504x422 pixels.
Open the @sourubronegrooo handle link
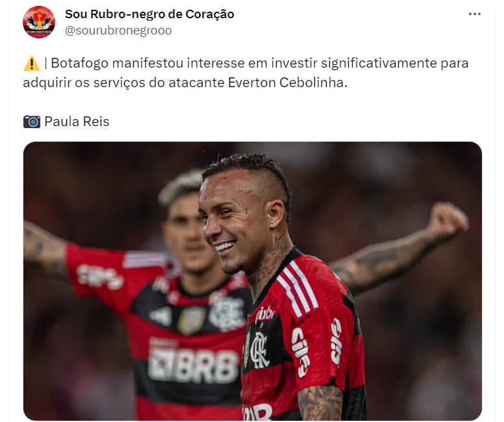pyautogui.click(x=118, y=31)
